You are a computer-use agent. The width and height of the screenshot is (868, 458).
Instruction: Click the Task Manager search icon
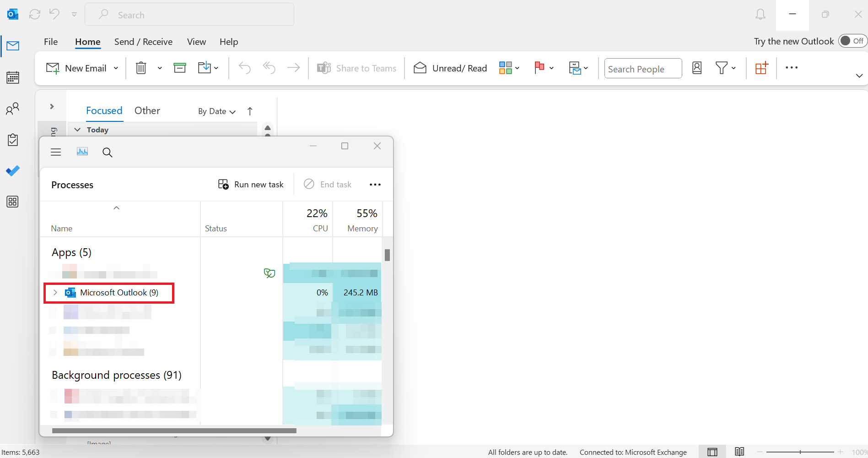[x=108, y=152]
